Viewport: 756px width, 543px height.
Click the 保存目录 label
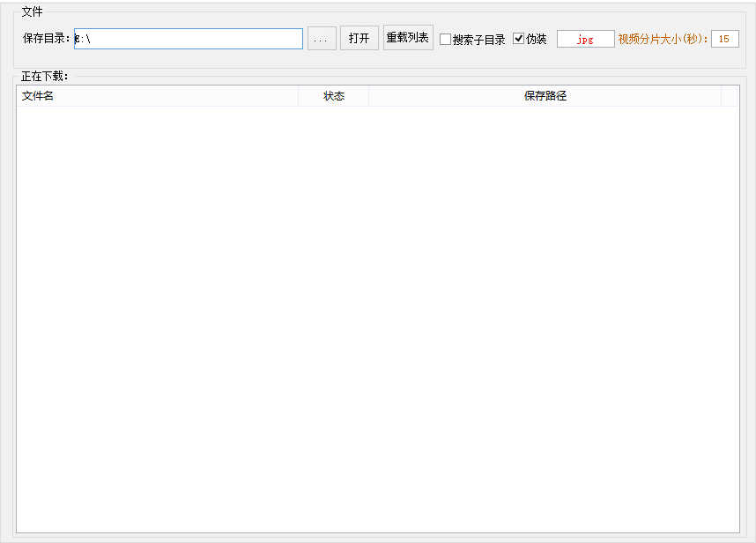click(x=47, y=39)
